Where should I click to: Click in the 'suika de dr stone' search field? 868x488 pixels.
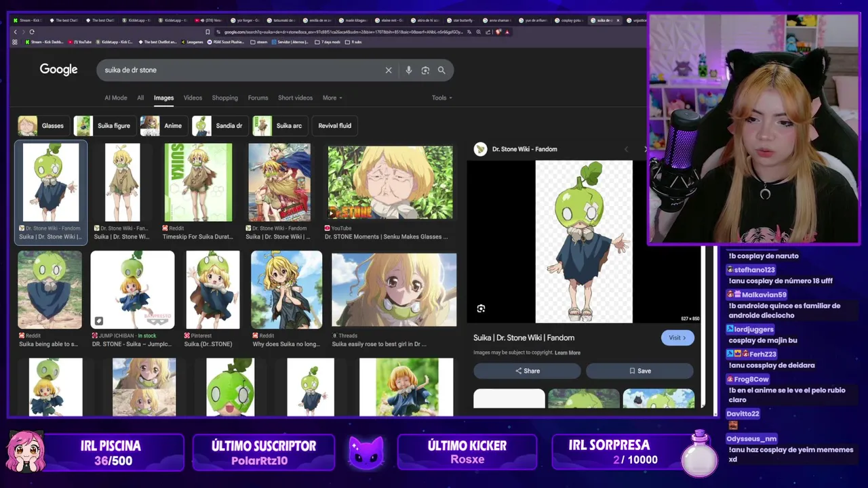point(241,70)
